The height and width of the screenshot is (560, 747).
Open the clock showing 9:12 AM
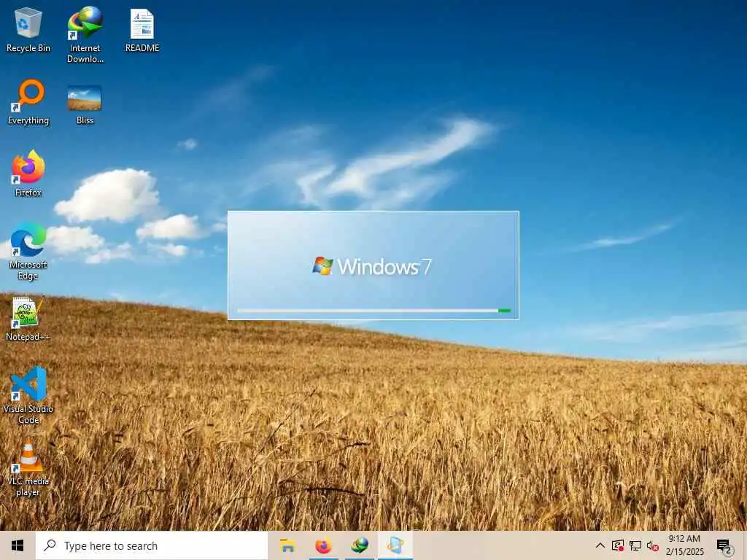click(x=684, y=545)
